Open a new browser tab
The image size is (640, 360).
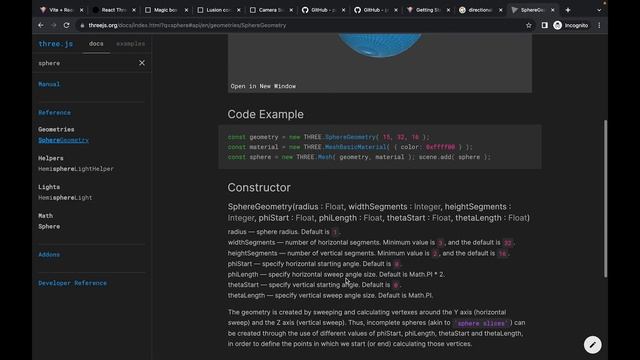pyautogui.click(x=568, y=10)
